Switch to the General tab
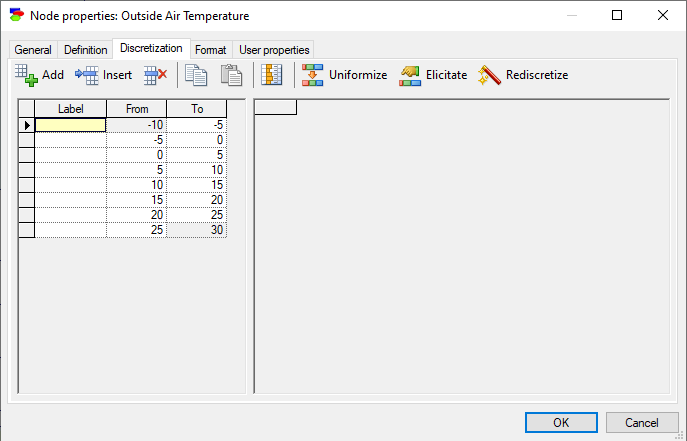687x441 pixels. click(33, 50)
